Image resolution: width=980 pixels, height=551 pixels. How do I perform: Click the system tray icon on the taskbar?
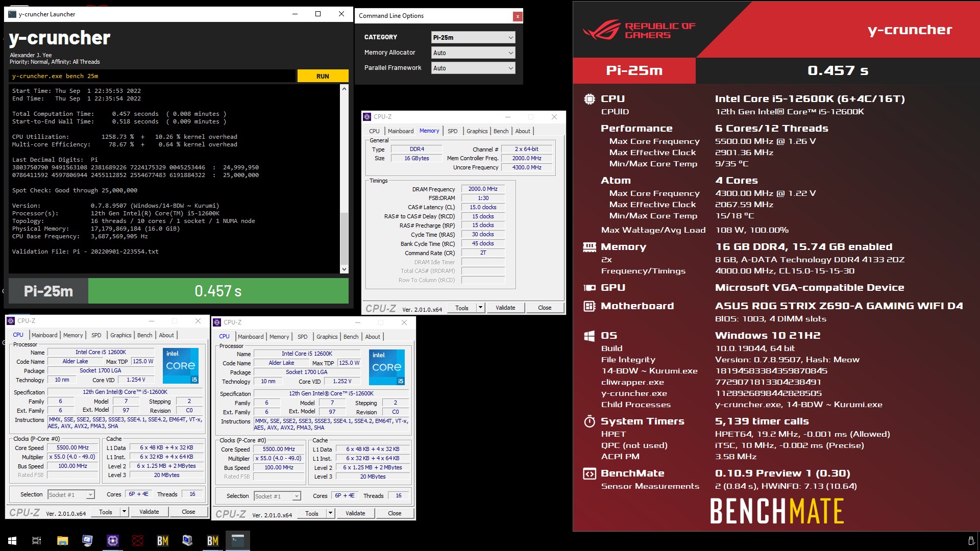pos(971,540)
